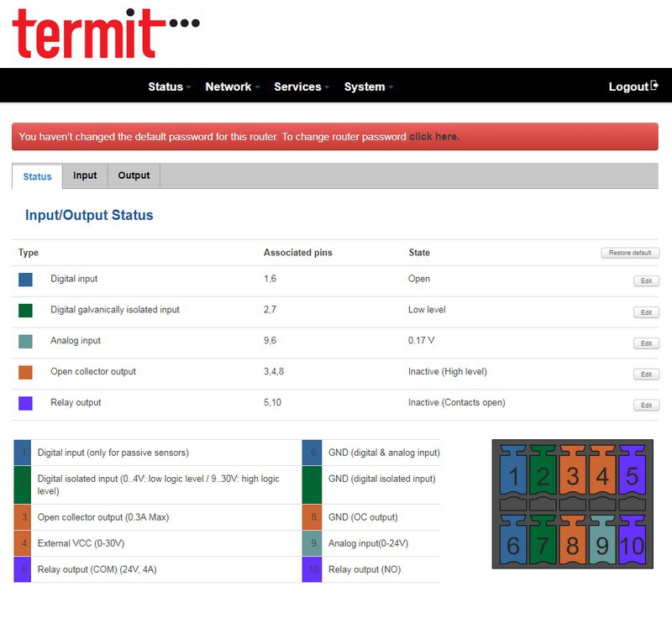Open the Network dropdown menu
The width and height of the screenshot is (672, 618).
(232, 86)
